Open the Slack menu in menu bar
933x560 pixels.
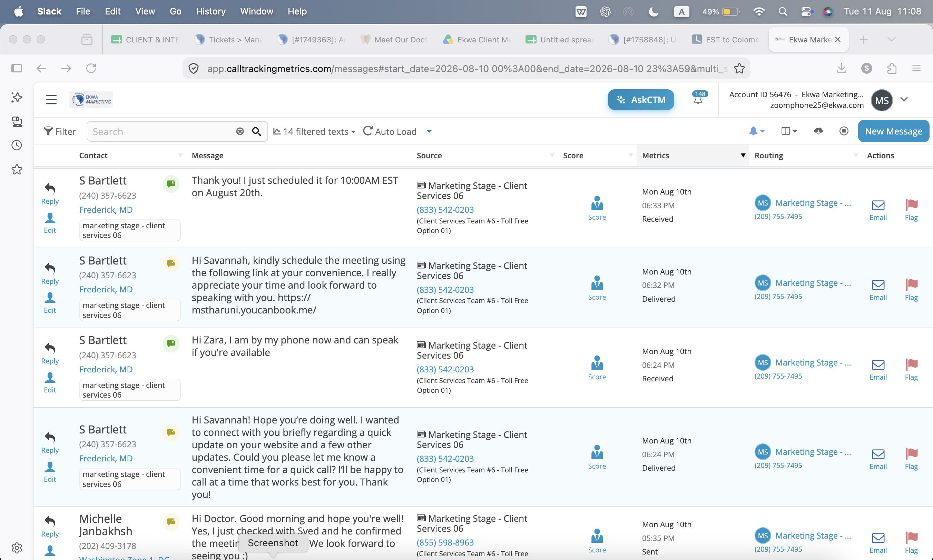[49, 11]
